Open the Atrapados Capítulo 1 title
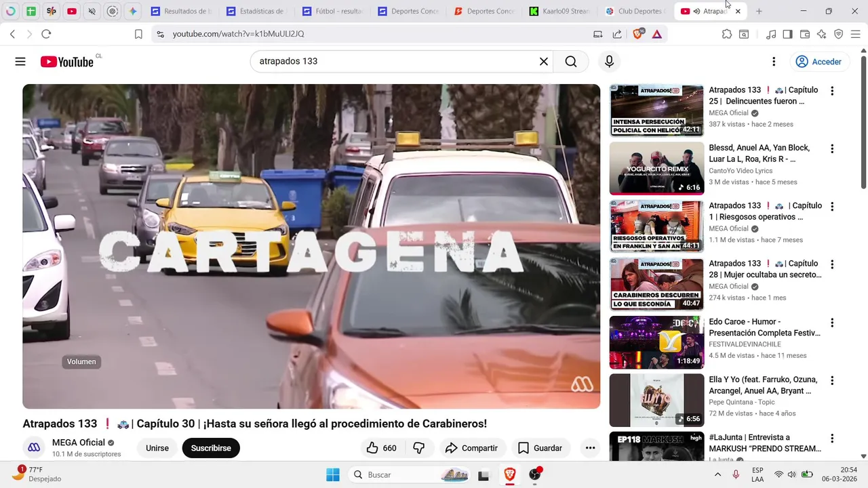The width and height of the screenshot is (868, 488). point(765,211)
